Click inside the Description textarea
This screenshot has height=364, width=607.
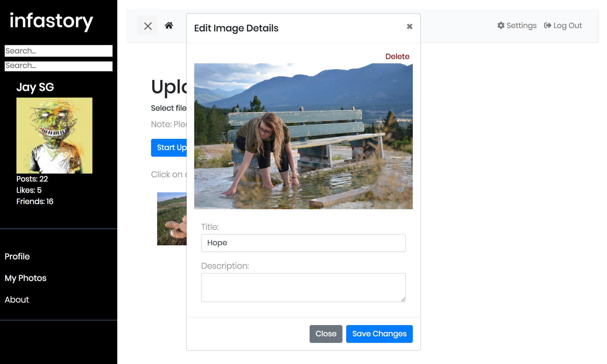point(303,287)
